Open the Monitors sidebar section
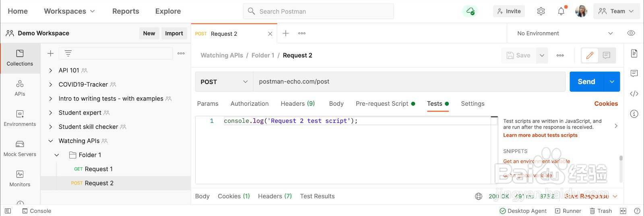 (x=20, y=179)
